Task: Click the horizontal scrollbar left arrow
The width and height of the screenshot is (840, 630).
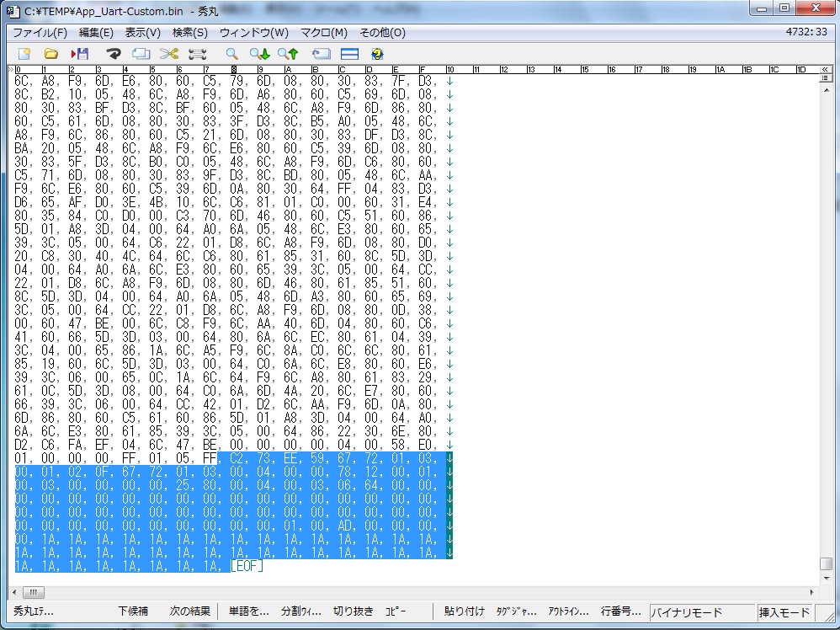Action: (14, 592)
